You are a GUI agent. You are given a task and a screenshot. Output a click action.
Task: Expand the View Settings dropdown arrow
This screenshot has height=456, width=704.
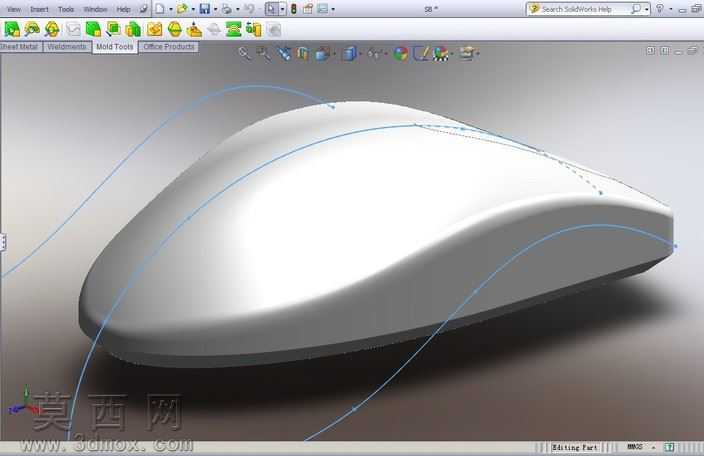click(x=478, y=54)
